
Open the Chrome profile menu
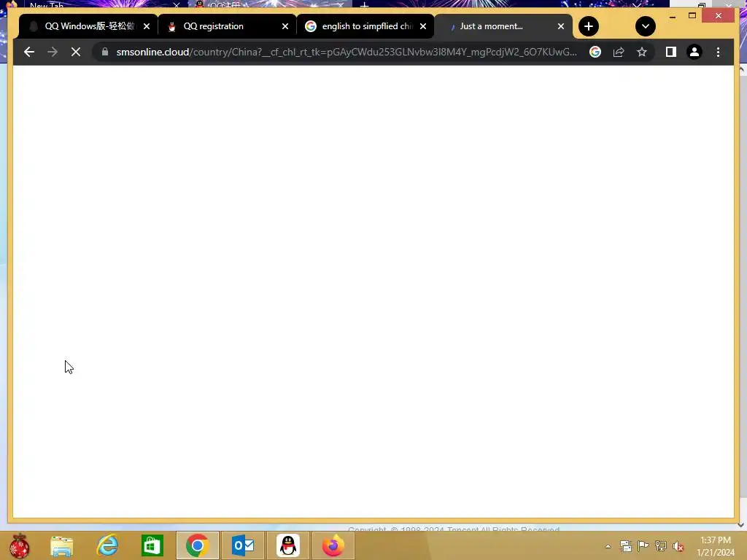pyautogui.click(x=694, y=52)
